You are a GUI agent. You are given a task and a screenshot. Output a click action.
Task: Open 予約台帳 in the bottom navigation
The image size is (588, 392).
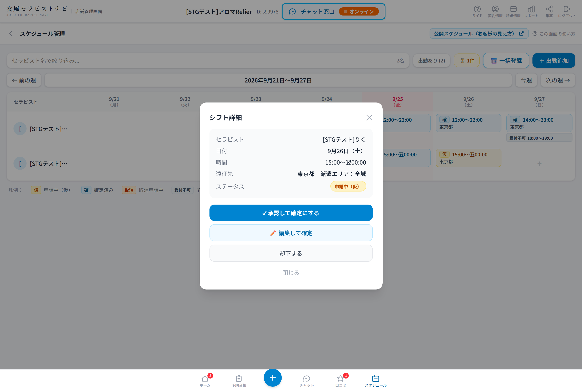[239, 381]
